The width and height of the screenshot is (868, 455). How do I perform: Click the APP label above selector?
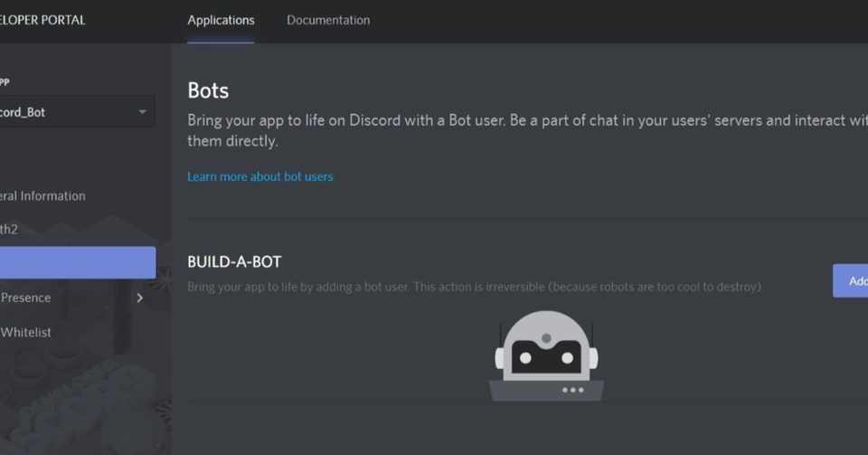[5, 81]
